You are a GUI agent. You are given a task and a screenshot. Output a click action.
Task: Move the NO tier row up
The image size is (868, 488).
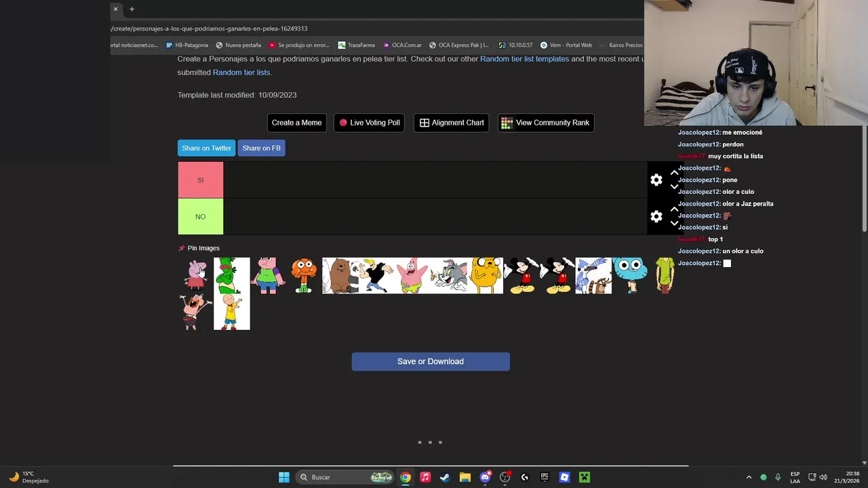[x=674, y=210]
